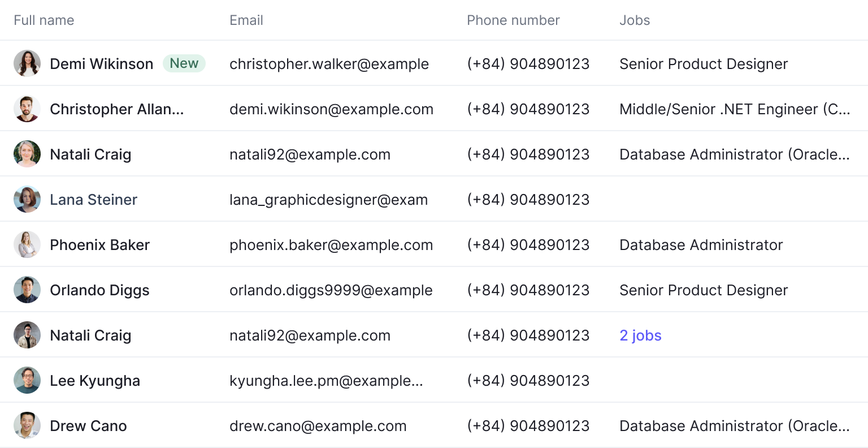Open Christopher Allan's profile picture
This screenshot has height=448, width=868.
click(27, 109)
